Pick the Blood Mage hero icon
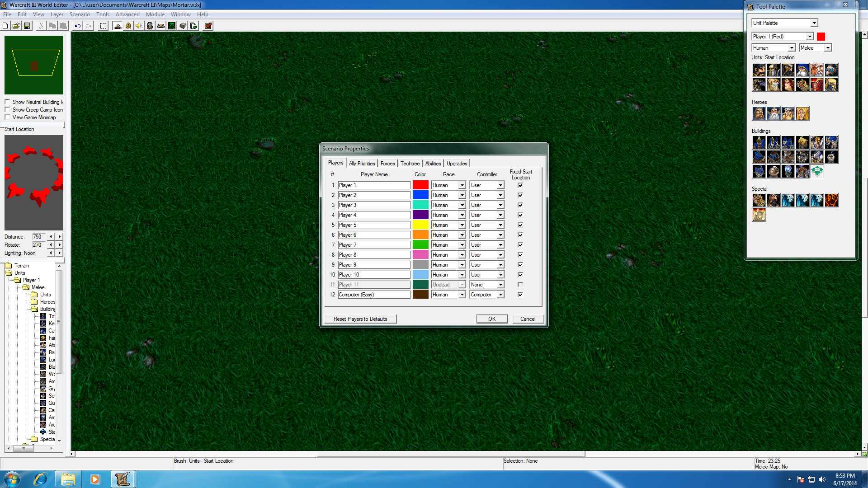 point(802,113)
